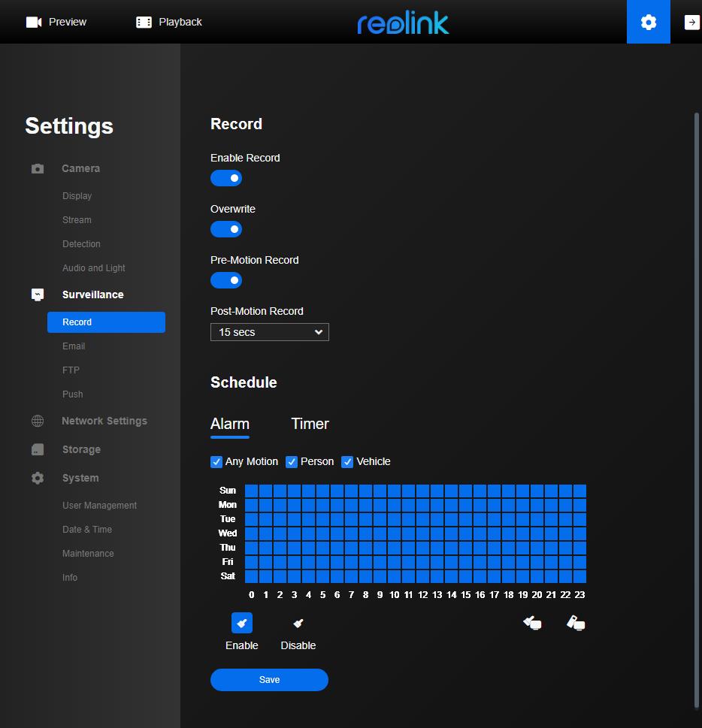702x728 pixels.
Task: Open the Post-Motion Record dropdown
Action: (269, 332)
